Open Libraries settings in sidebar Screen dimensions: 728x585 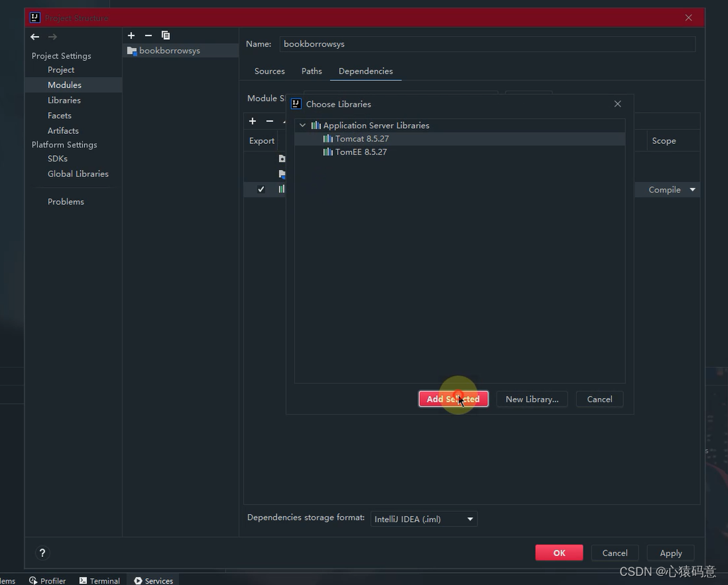pos(64,101)
